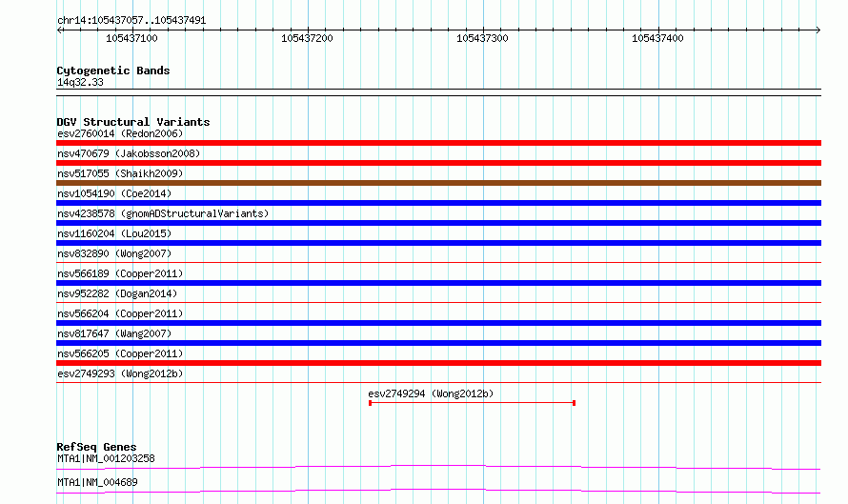Viewport: 848px width, 504px height.
Task: Select the RefSeq Genes track title
Action: [x=96, y=447]
